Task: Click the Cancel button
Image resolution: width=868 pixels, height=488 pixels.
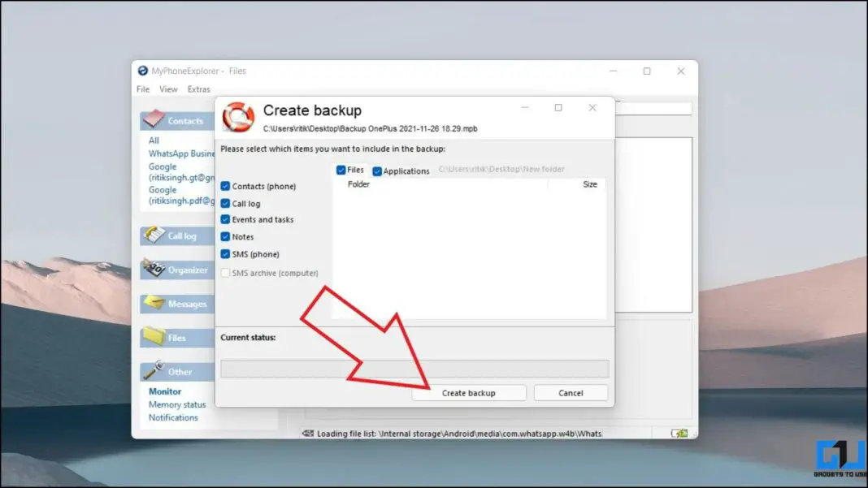Action: tap(571, 392)
